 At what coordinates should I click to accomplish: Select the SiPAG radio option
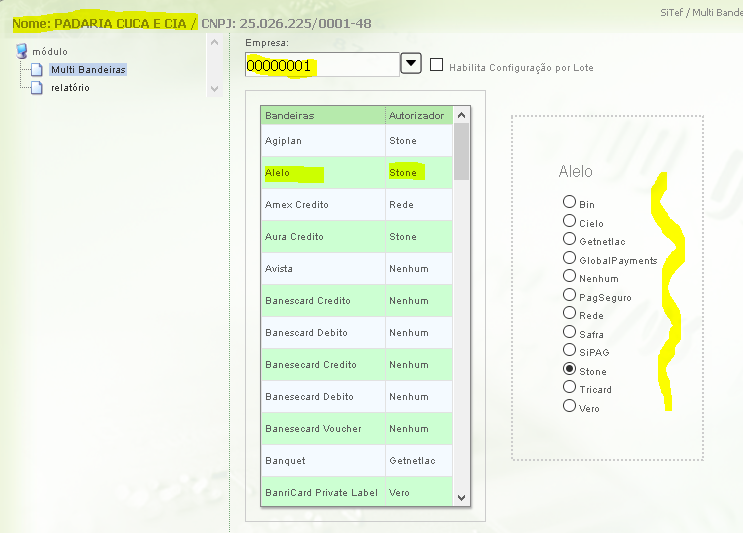tap(569, 350)
